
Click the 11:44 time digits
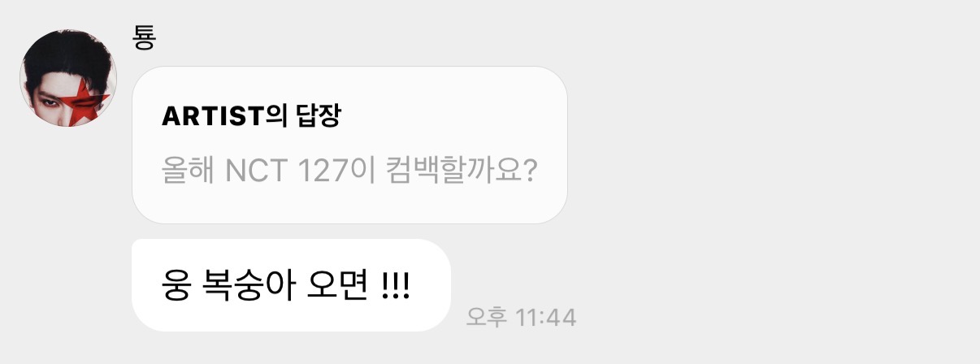545,317
